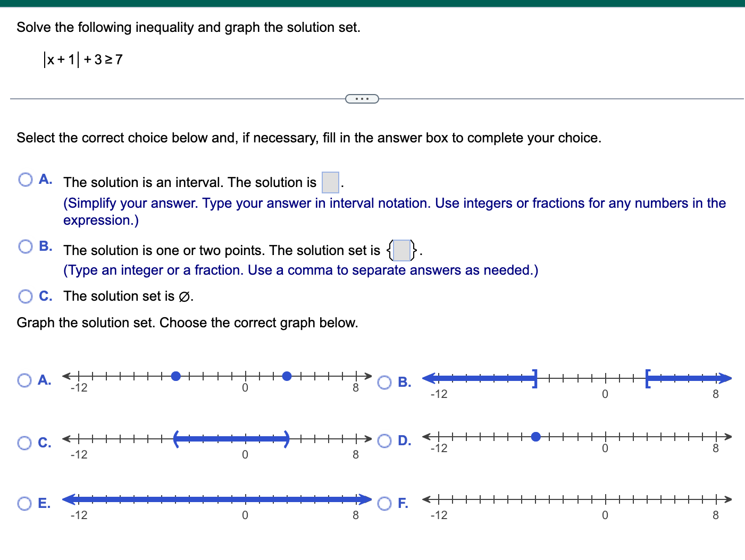Select graph option A radio button
The image size is (745, 560).
(x=24, y=380)
